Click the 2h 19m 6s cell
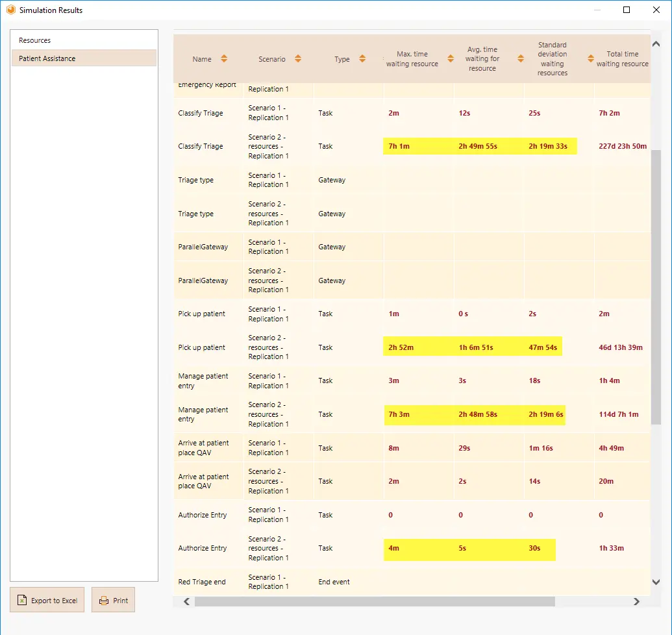The width and height of the screenshot is (672, 635). (546, 414)
